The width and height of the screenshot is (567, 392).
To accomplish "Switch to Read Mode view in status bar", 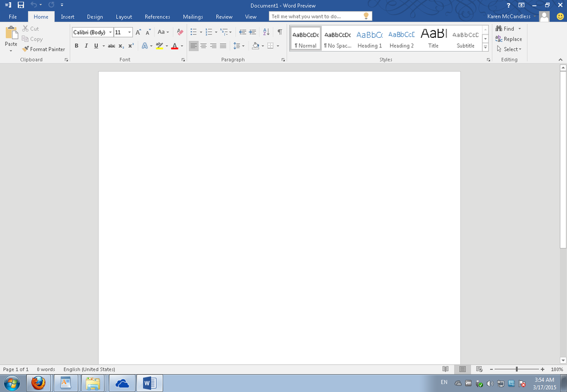I will (x=445, y=369).
